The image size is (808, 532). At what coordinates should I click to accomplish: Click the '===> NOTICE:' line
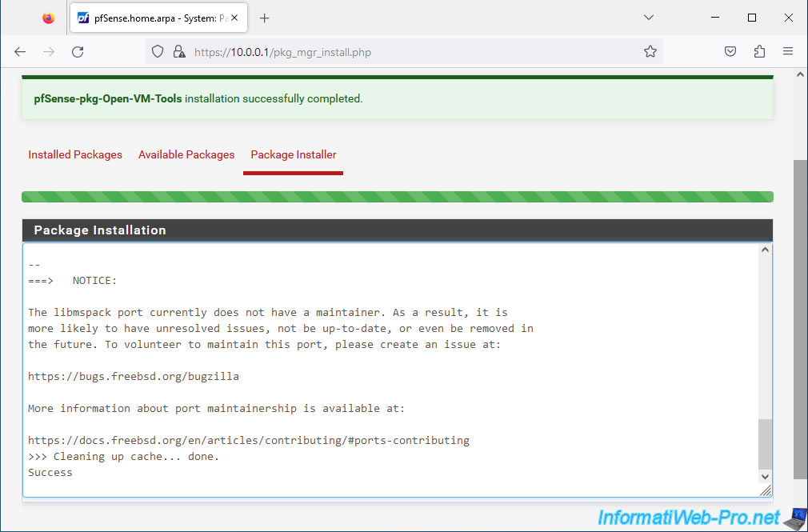tap(73, 281)
